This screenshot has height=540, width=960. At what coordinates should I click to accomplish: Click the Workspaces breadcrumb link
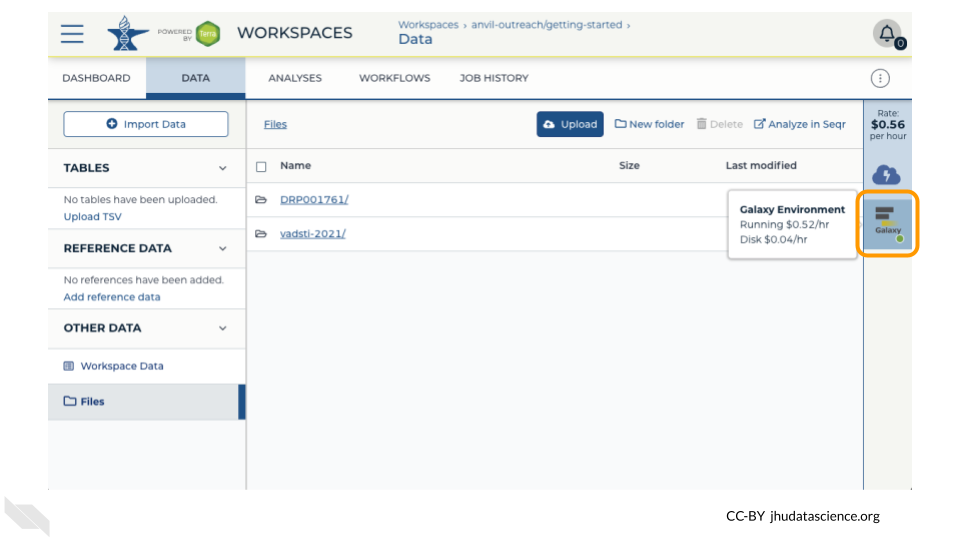pyautogui.click(x=428, y=25)
